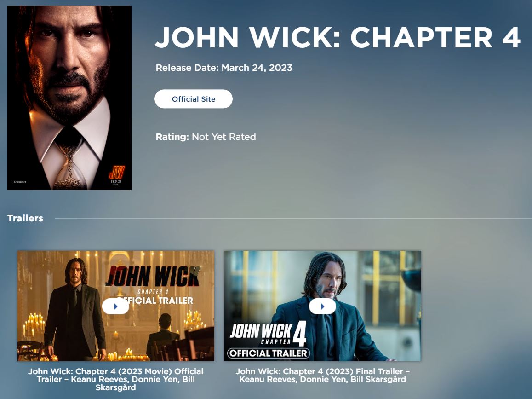
Task: Play the Final Trailer video
Action: 322,306
